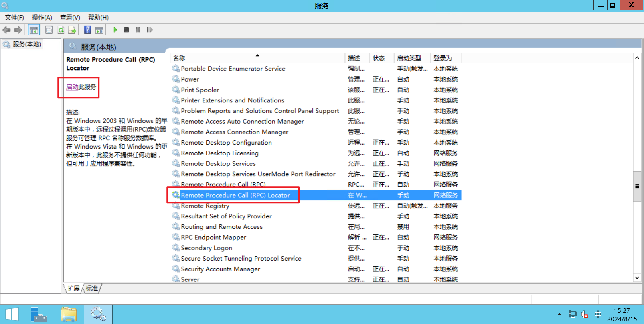Open the 文件(F) menu

(x=14, y=17)
